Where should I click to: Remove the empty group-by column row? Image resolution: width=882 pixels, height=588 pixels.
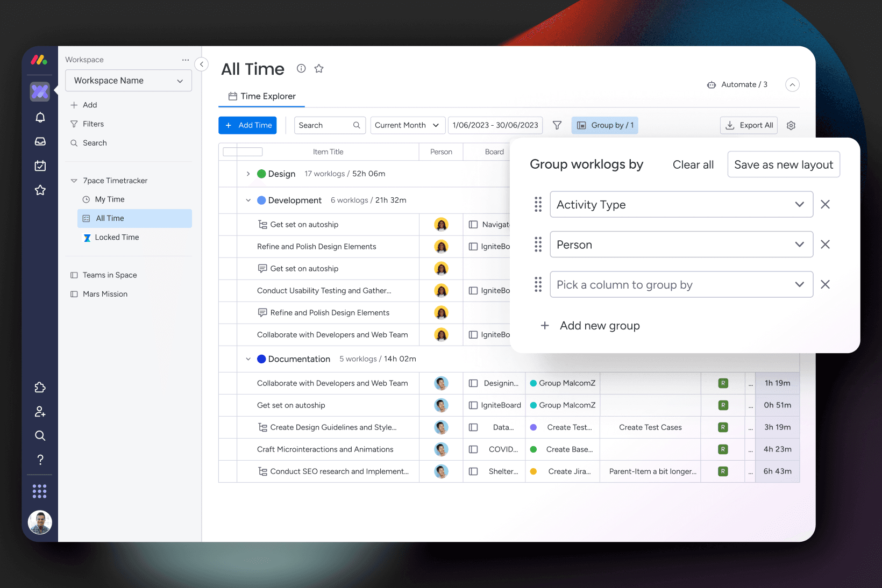825,284
